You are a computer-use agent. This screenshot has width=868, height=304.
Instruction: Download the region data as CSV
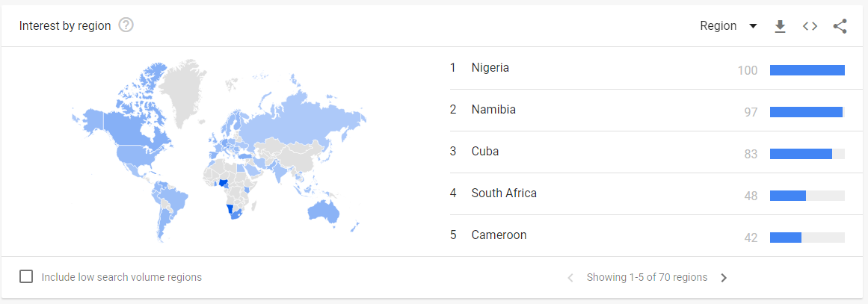coord(780,26)
